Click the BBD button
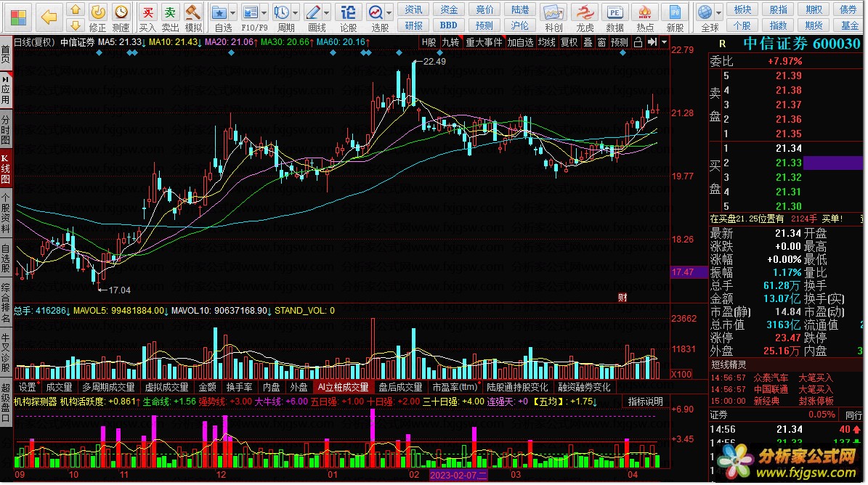This screenshot has width=868, height=485. (x=449, y=25)
